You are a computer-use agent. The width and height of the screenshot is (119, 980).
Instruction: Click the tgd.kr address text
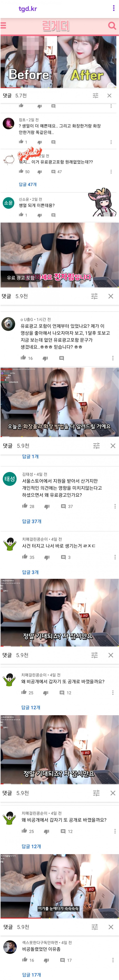28,8
